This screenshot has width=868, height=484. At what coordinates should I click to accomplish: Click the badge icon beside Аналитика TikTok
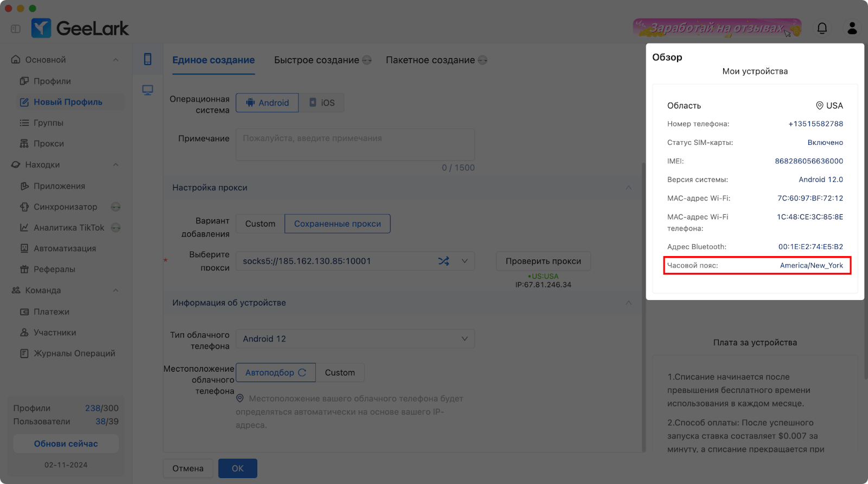click(x=116, y=227)
